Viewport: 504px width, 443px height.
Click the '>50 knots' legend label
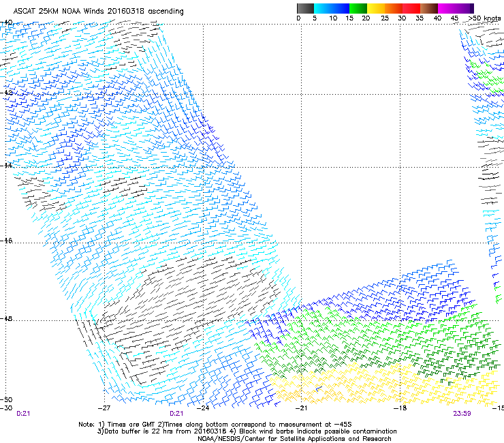click(x=484, y=18)
